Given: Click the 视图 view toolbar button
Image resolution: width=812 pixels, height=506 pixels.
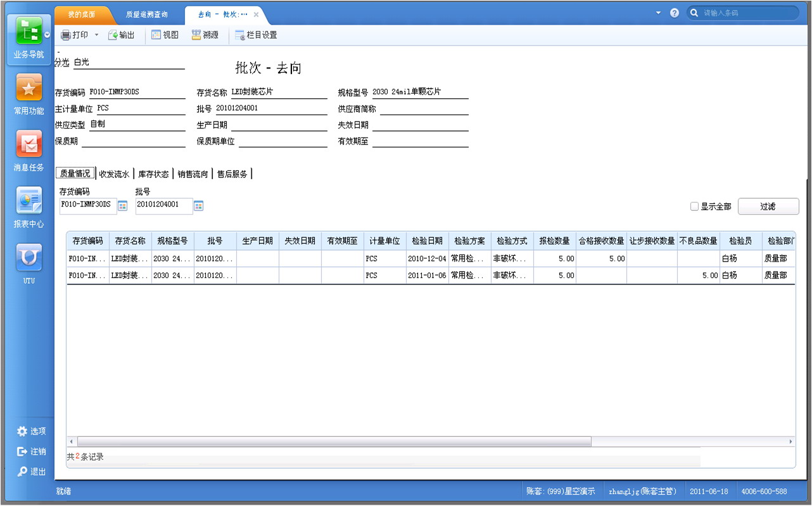Looking at the screenshot, I should 165,35.
